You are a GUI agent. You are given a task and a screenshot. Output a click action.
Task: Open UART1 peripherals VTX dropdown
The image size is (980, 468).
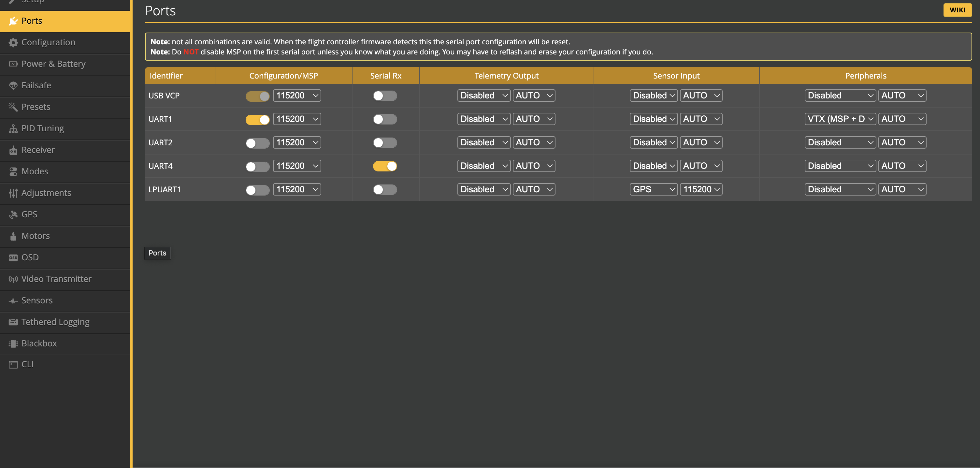840,119
